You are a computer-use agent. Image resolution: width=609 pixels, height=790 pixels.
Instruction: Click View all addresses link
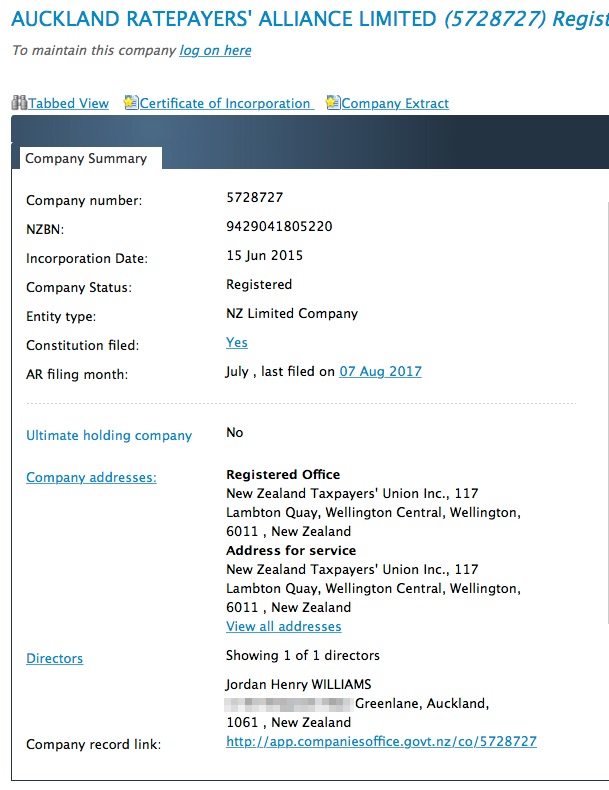(x=284, y=626)
